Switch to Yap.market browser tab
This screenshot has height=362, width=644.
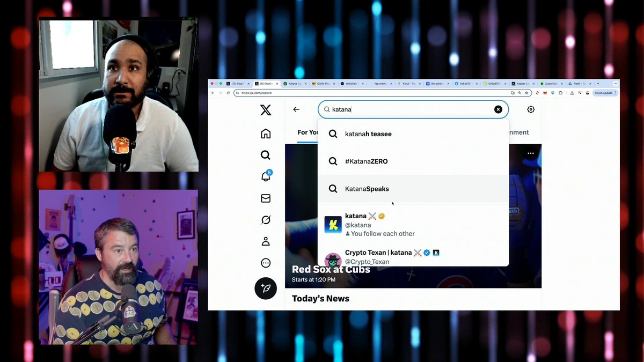pyautogui.click(x=380, y=84)
